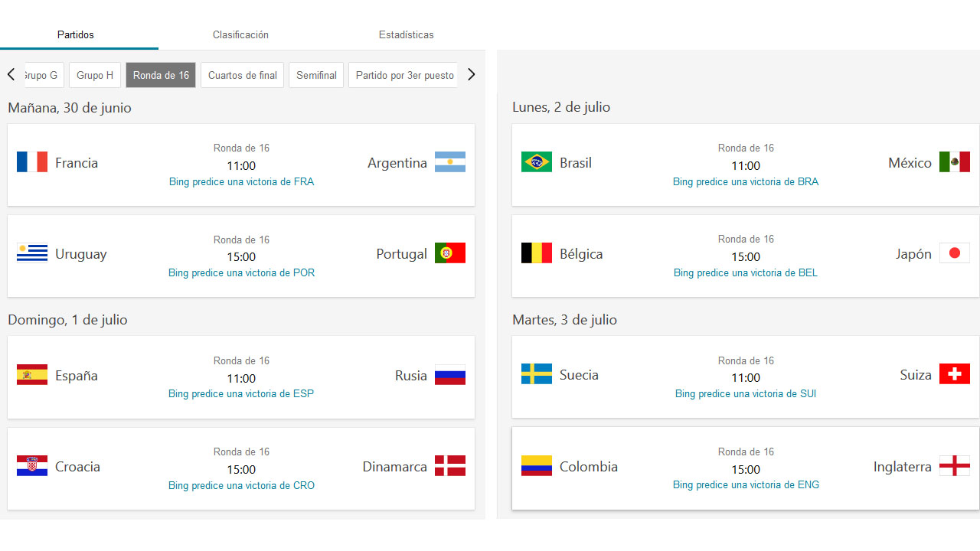Switch to the Clasificación tab

click(240, 34)
